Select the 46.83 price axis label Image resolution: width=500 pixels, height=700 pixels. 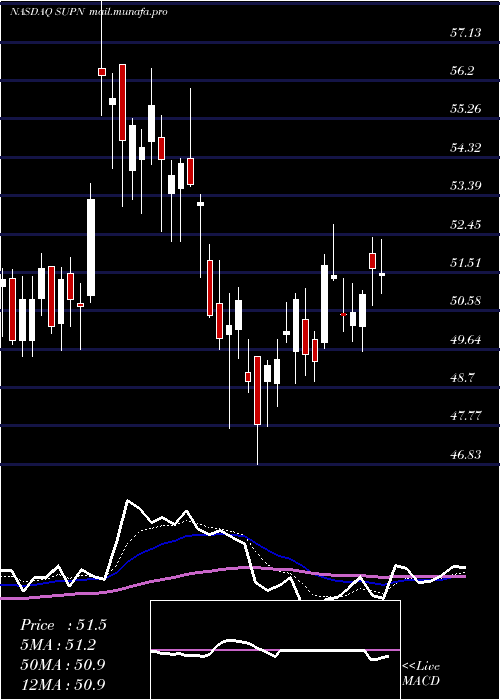pyautogui.click(x=466, y=454)
